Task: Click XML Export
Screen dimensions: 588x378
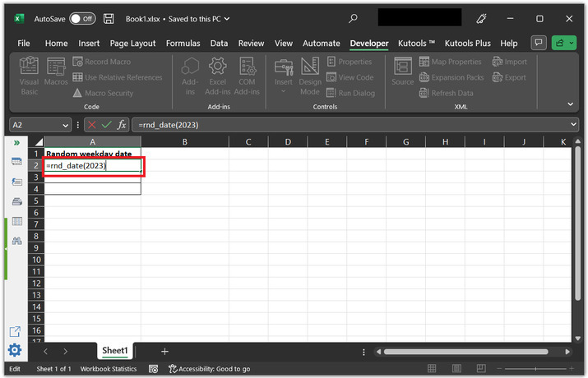Action: point(509,77)
